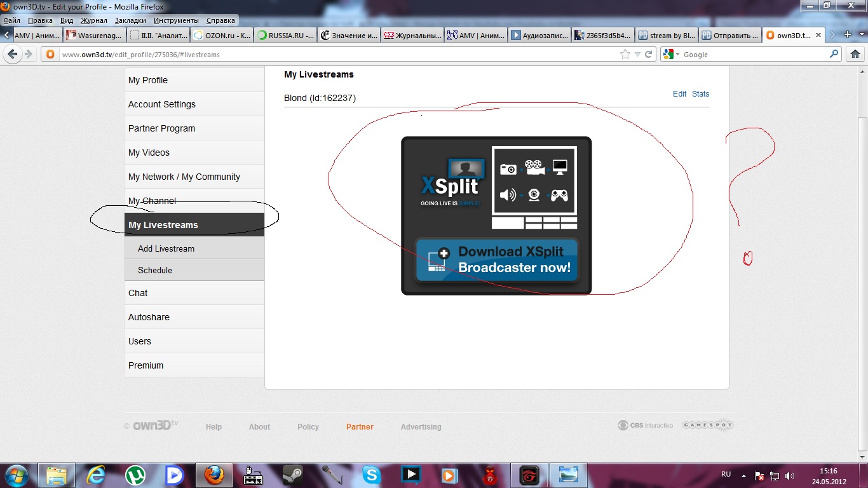
Task: Switch to the RUSSIA.RU browser tab
Action: tap(285, 35)
